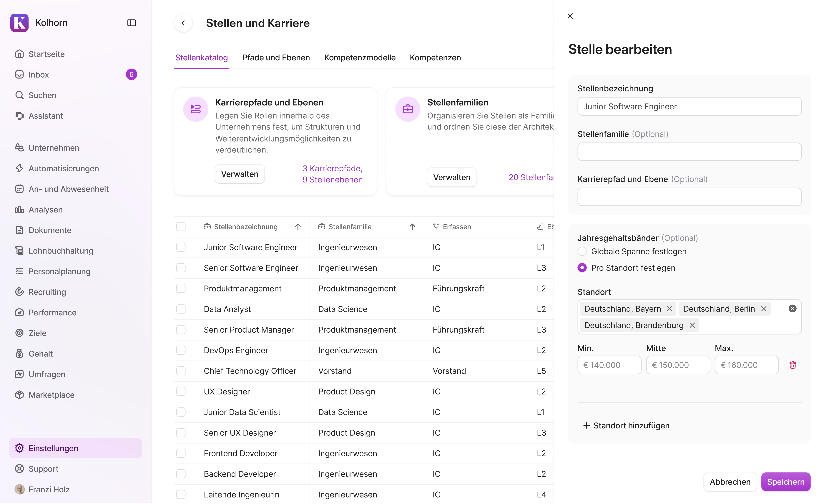Delete salary band with trash icon
The height and width of the screenshot is (504, 824).
click(x=792, y=365)
